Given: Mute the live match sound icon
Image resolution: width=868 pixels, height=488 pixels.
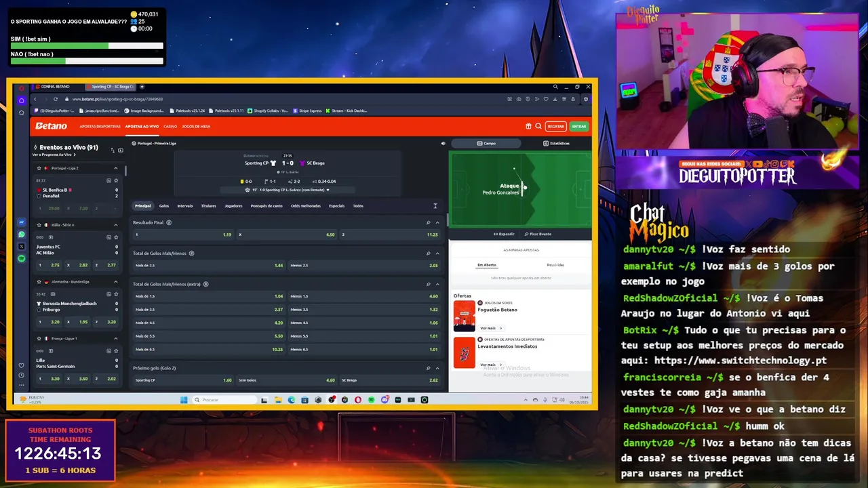Looking at the screenshot, I should pos(443,143).
